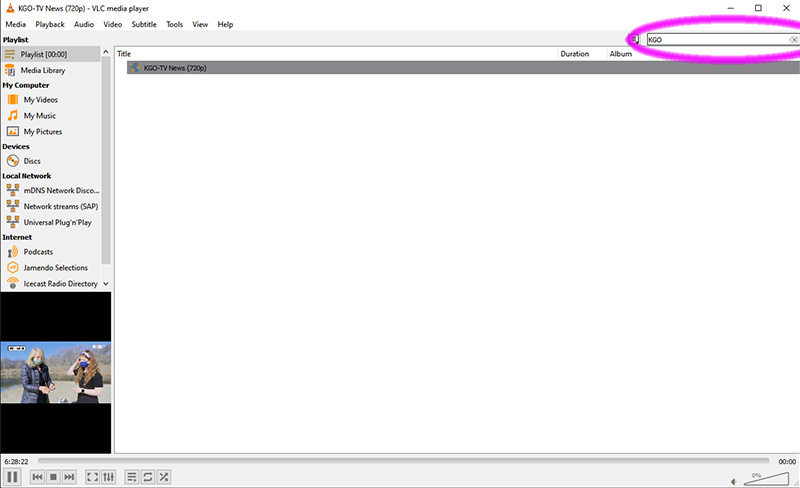This screenshot has height=488, width=800.
Task: Stop playback
Action: click(x=53, y=477)
